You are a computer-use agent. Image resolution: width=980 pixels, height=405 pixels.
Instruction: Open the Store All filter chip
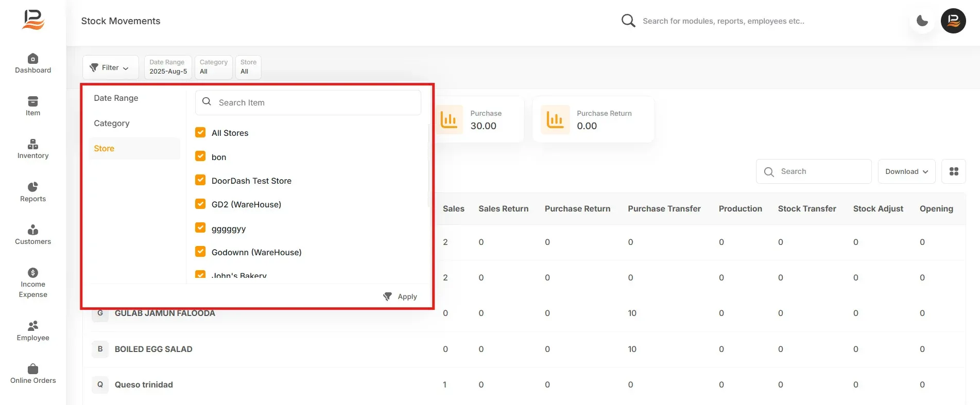click(x=248, y=67)
